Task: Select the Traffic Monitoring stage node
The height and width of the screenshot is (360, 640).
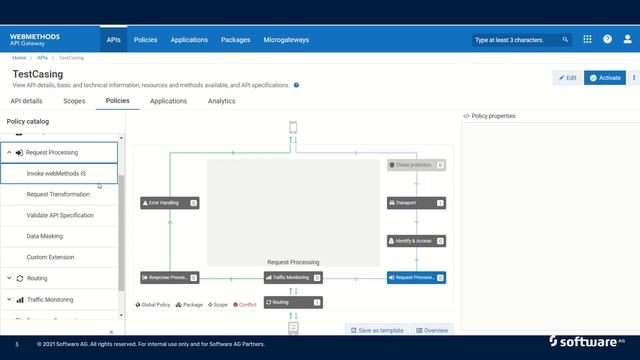Action: [x=293, y=278]
